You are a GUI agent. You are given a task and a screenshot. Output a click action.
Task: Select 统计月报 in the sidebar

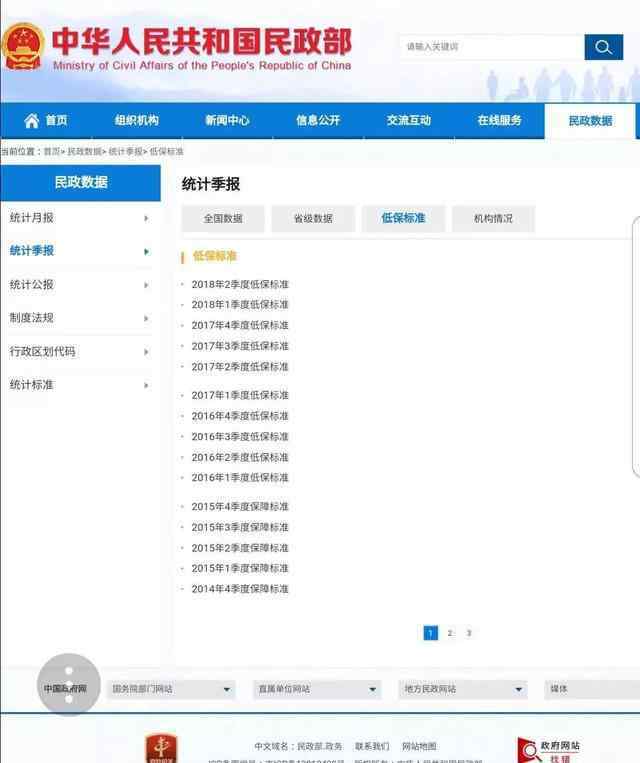click(x=32, y=218)
